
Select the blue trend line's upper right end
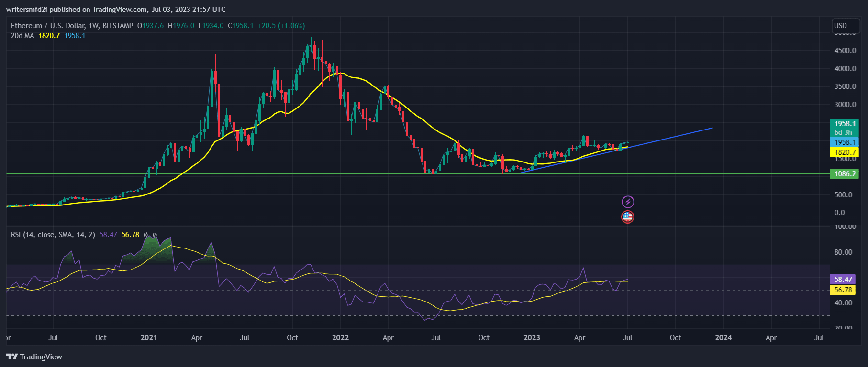pyautogui.click(x=712, y=128)
